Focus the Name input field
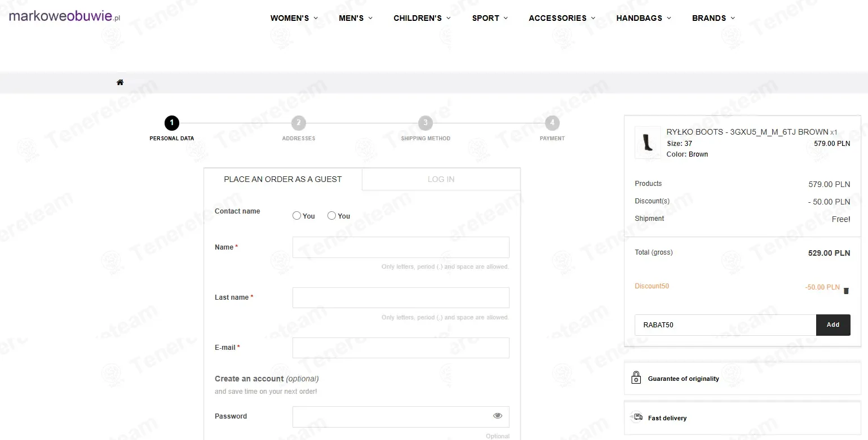Image resolution: width=868 pixels, height=440 pixels. [x=401, y=247]
